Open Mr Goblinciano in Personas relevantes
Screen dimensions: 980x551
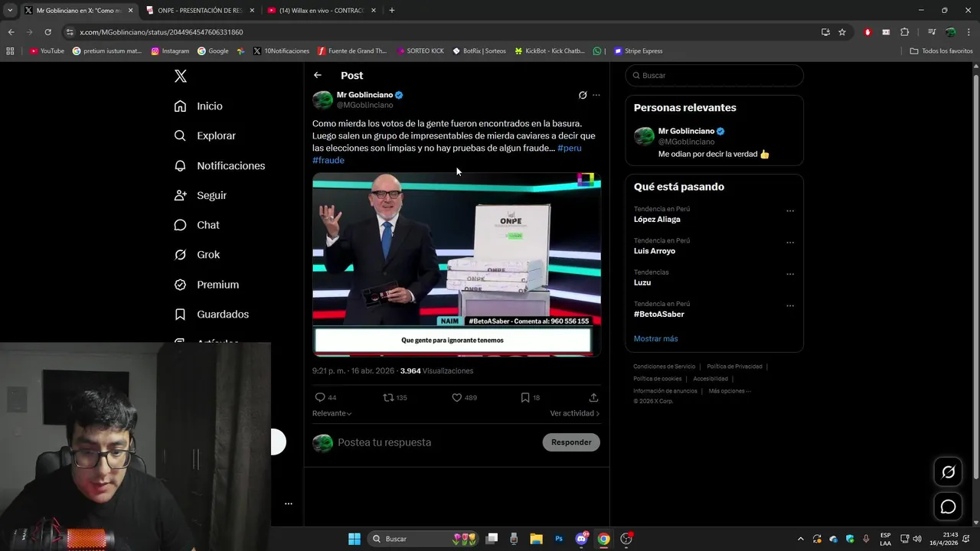click(x=714, y=142)
